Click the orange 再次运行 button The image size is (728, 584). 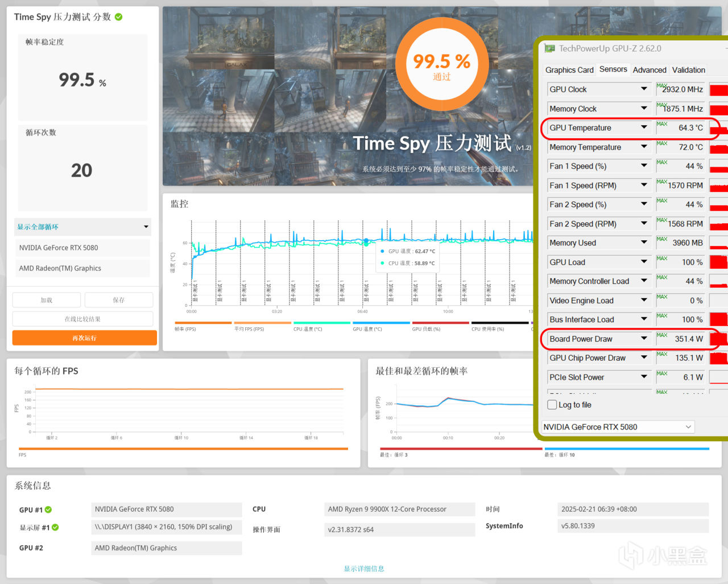[84, 338]
